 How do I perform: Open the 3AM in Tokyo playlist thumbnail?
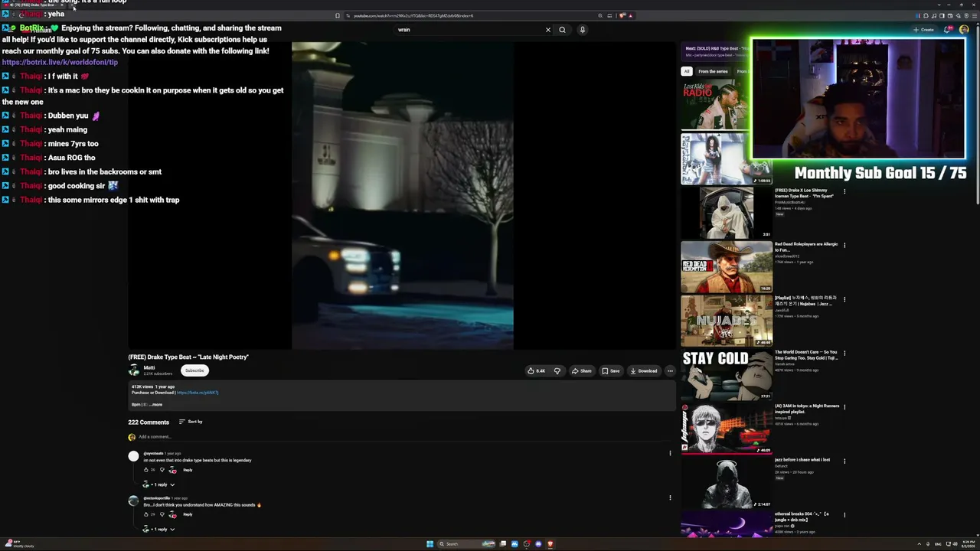727,429
